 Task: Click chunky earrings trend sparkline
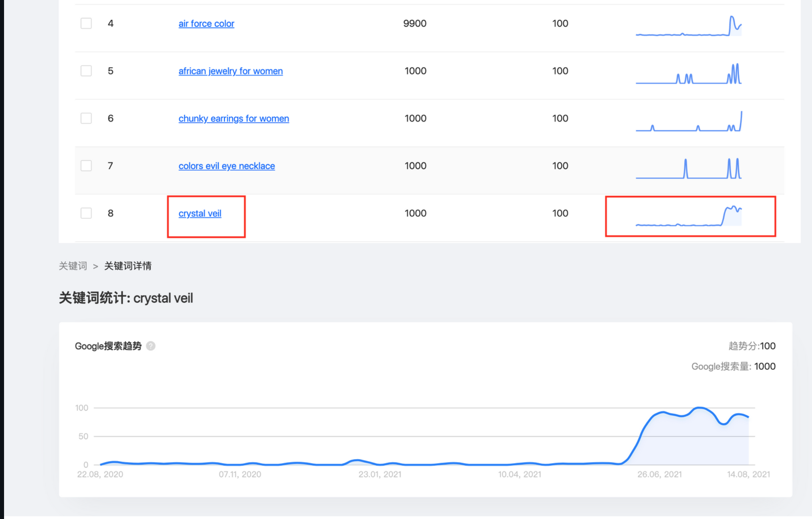click(688, 122)
